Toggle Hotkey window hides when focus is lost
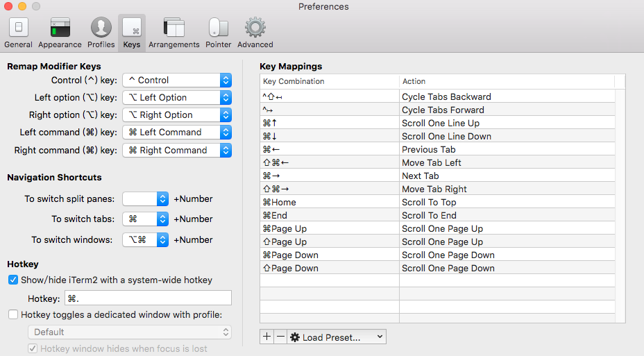Screen dimensions: 644x356 [33, 348]
